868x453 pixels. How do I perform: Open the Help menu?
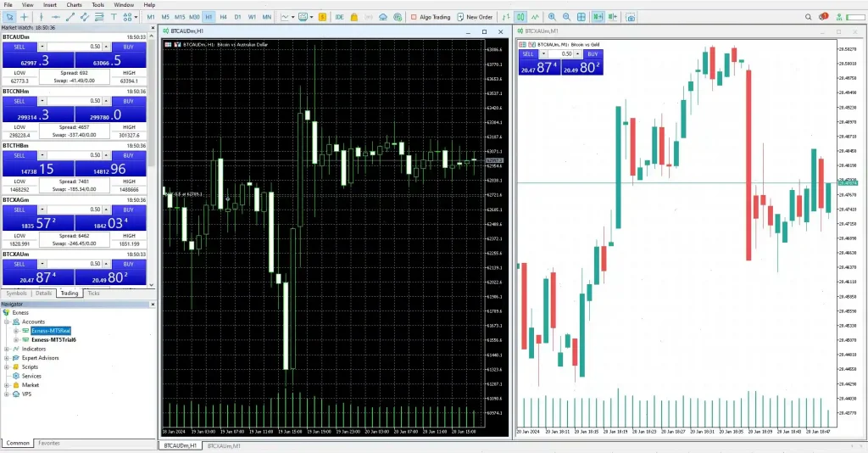149,4
